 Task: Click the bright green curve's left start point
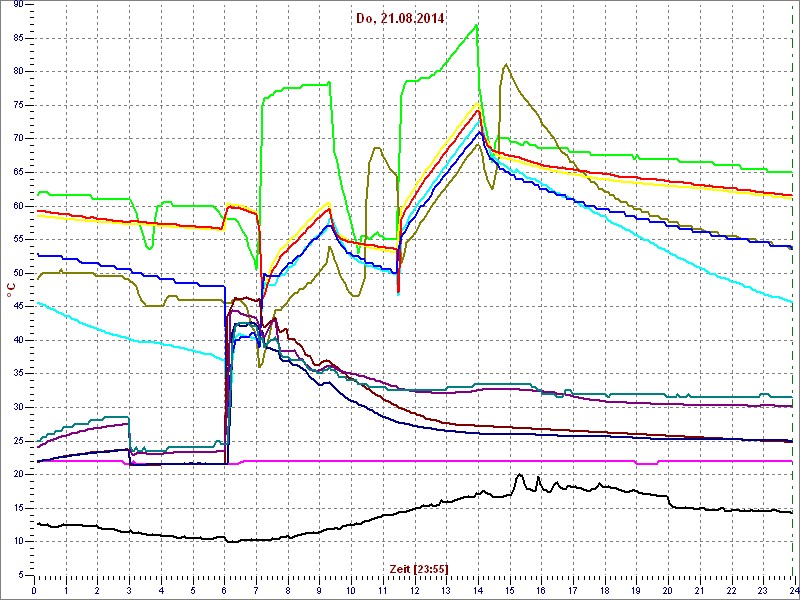click(x=37, y=193)
